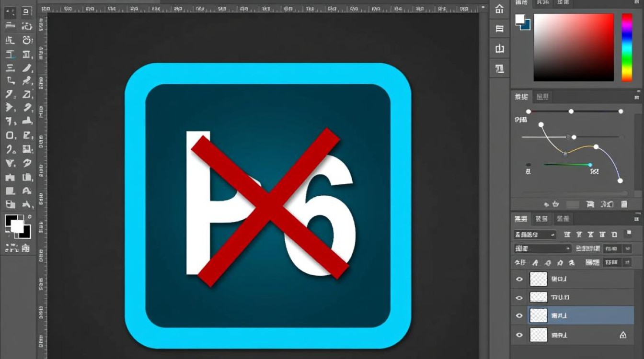Click bottom-right icon below toolbar color squares
The image size is (644, 359).
coord(26,248)
